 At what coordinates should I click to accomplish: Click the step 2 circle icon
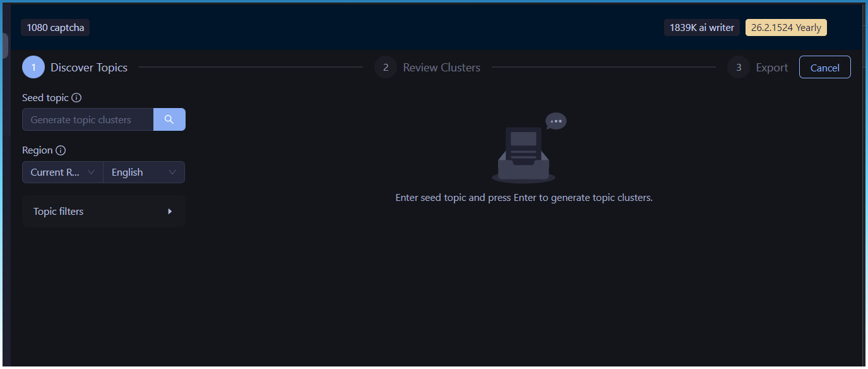[x=386, y=68]
